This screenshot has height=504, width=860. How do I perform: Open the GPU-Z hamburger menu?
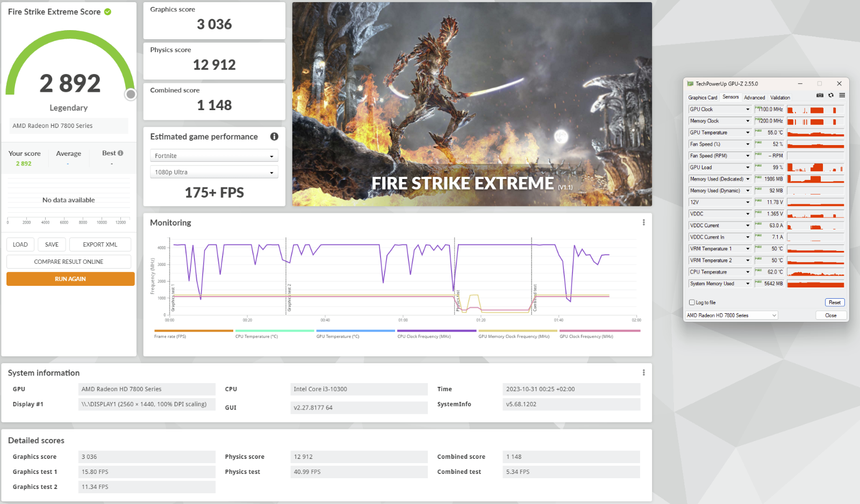pyautogui.click(x=842, y=95)
